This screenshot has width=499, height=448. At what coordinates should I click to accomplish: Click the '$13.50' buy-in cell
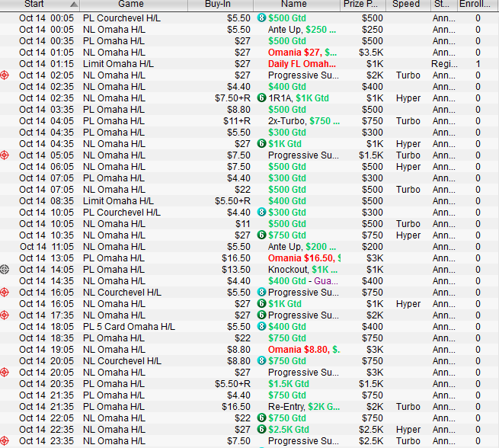[236, 270]
